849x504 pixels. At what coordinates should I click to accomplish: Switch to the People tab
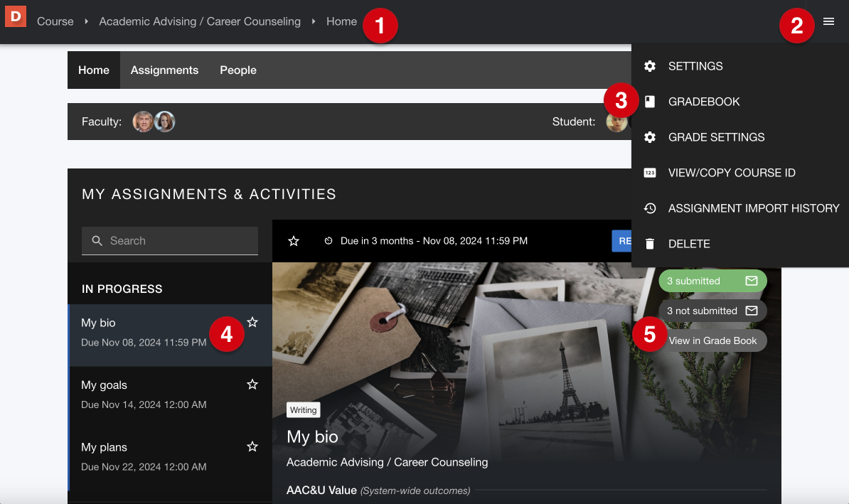[238, 70]
